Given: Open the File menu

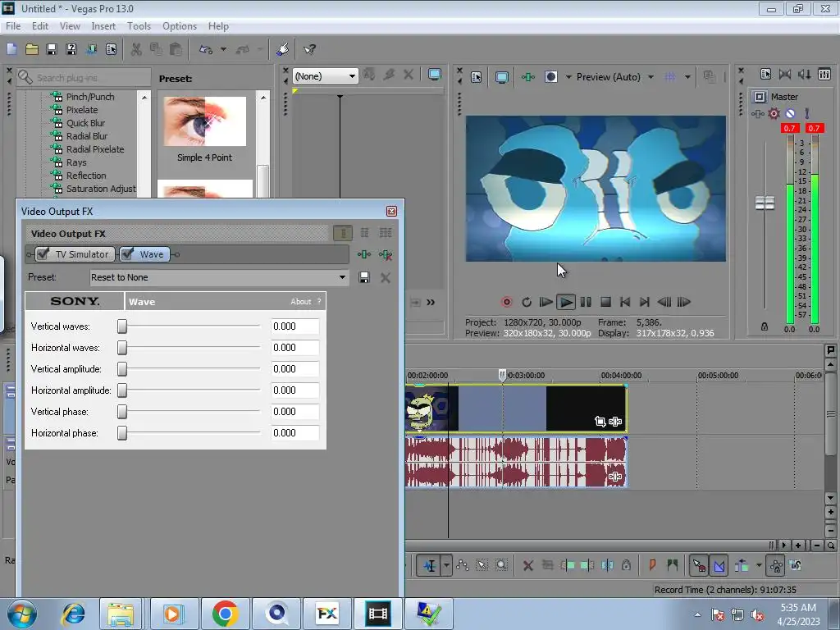Looking at the screenshot, I should tap(13, 25).
